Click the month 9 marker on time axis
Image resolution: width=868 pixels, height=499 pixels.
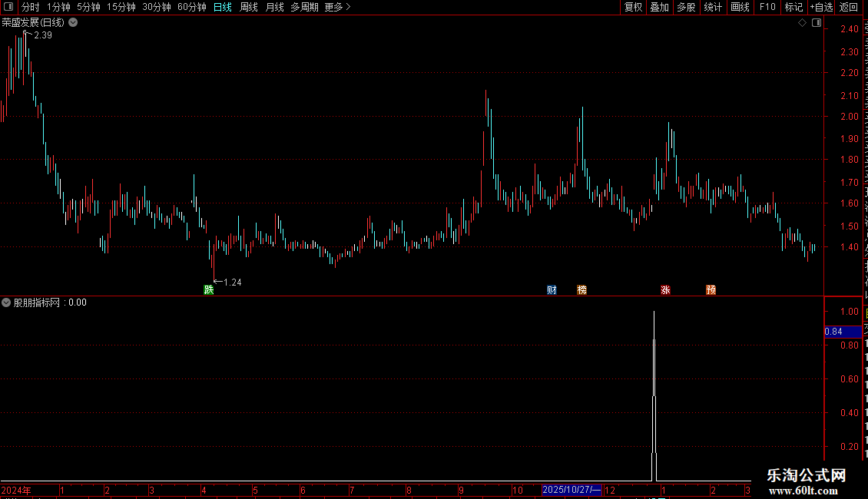click(x=461, y=491)
